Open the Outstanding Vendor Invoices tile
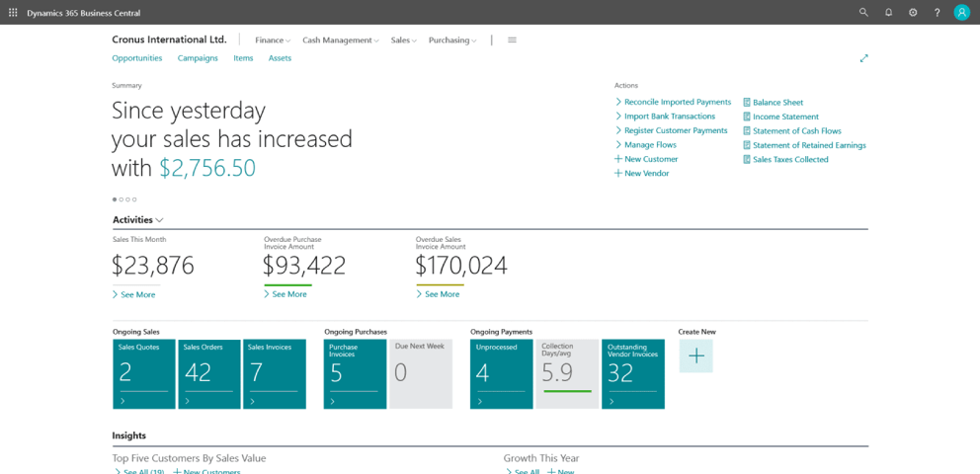980x474 pixels. [632, 373]
